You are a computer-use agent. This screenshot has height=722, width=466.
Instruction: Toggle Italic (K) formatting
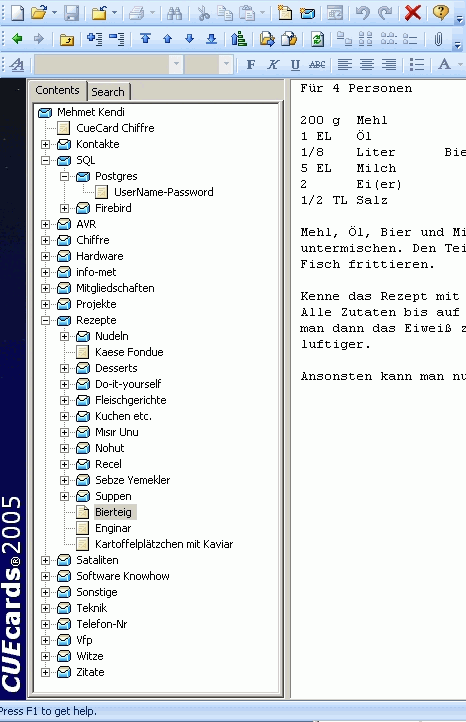(x=273, y=64)
